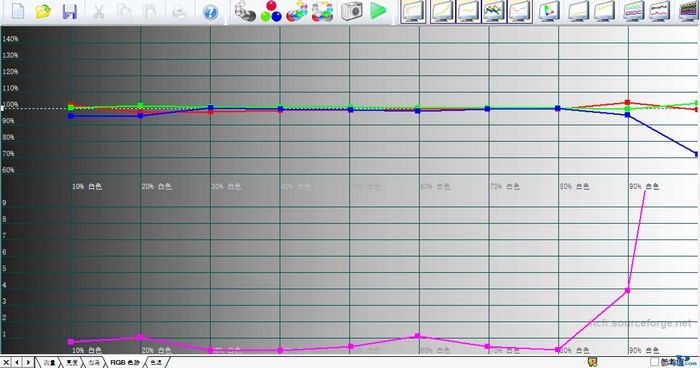700x368 pixels.
Task: Open a file with the folder icon
Action: point(43,11)
